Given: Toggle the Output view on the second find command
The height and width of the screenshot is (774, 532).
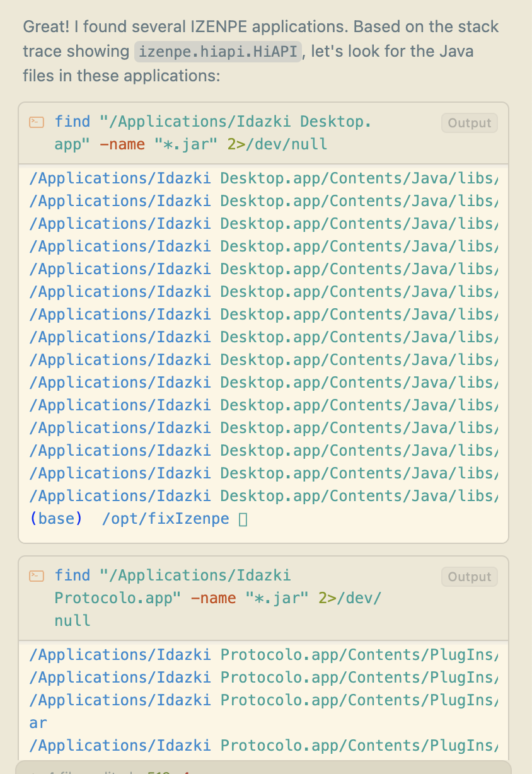Looking at the screenshot, I should 469,576.
